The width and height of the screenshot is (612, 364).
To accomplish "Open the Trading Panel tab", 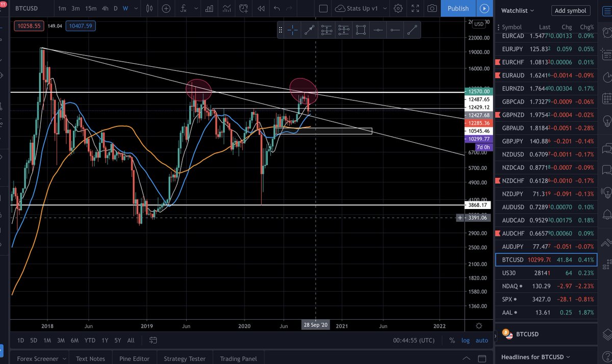I will [238, 358].
